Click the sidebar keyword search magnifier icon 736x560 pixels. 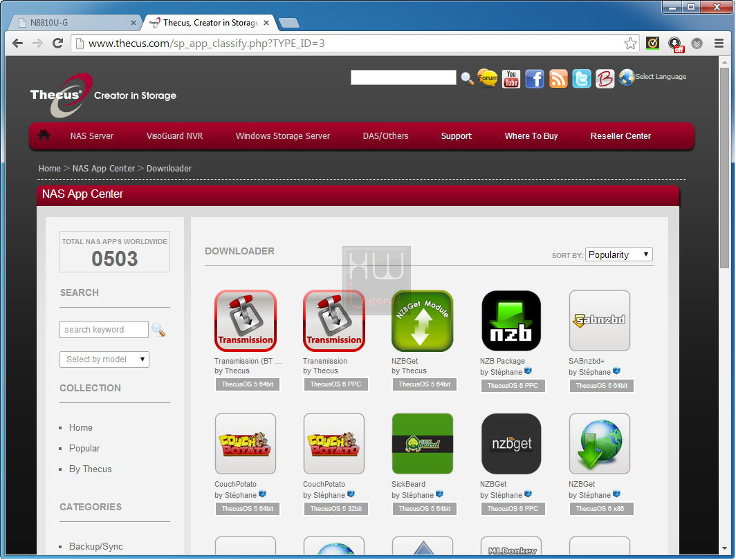click(x=158, y=330)
